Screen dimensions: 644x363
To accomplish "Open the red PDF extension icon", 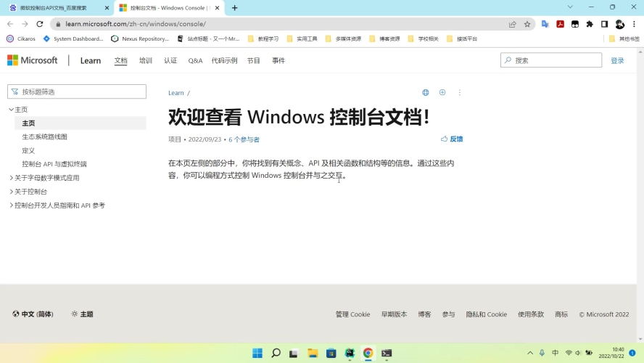I will [560, 24].
